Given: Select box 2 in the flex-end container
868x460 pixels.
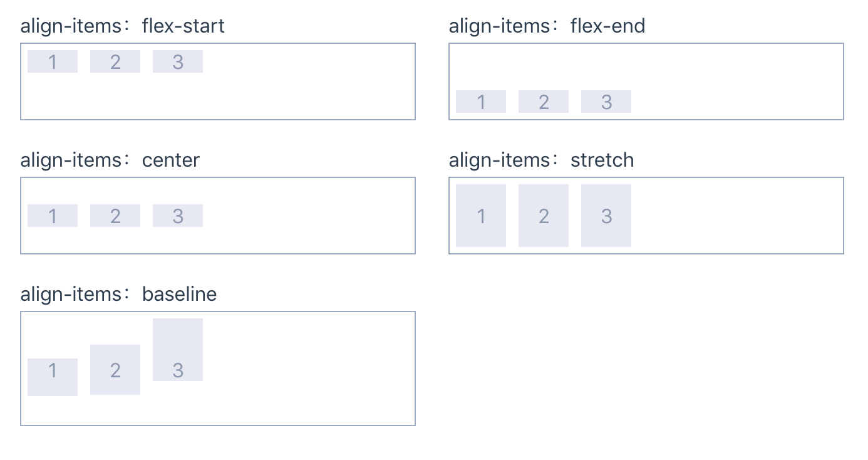Looking at the screenshot, I should (x=544, y=102).
